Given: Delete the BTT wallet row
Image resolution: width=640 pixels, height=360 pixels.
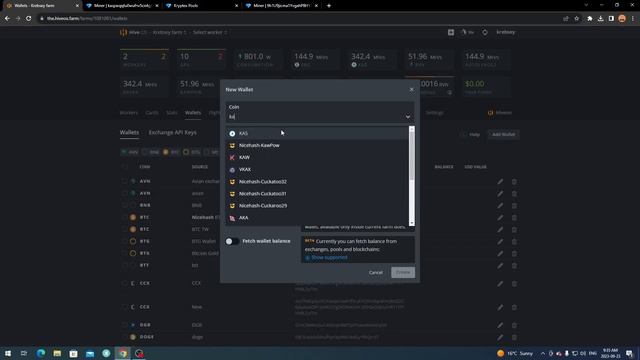Looking at the screenshot, I should pyautogui.click(x=514, y=265).
